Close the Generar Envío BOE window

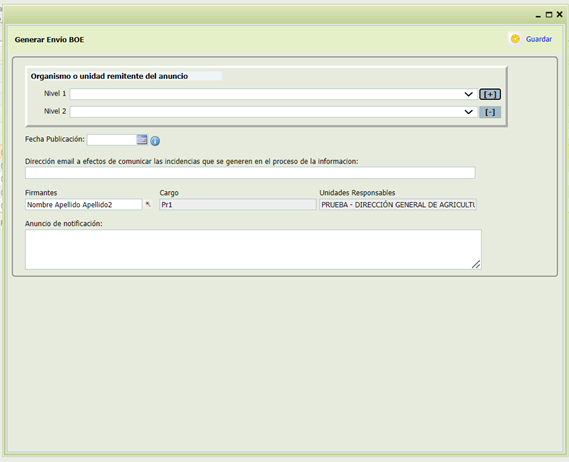tap(560, 15)
